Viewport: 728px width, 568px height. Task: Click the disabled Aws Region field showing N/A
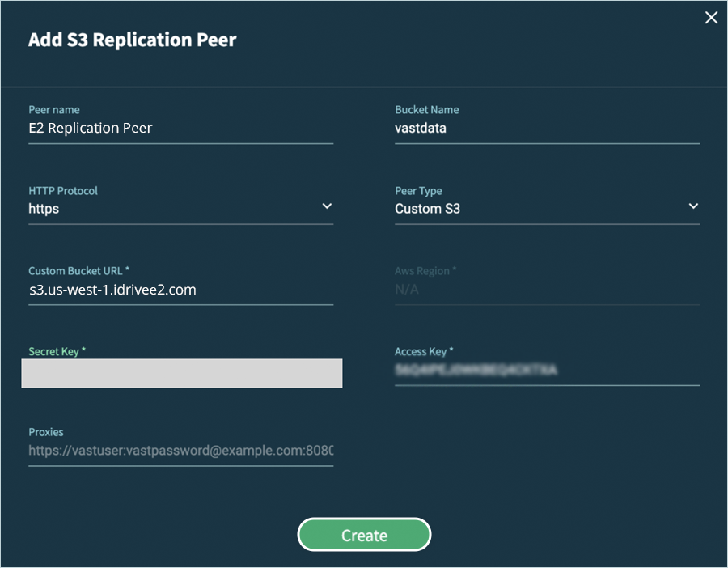coord(547,290)
